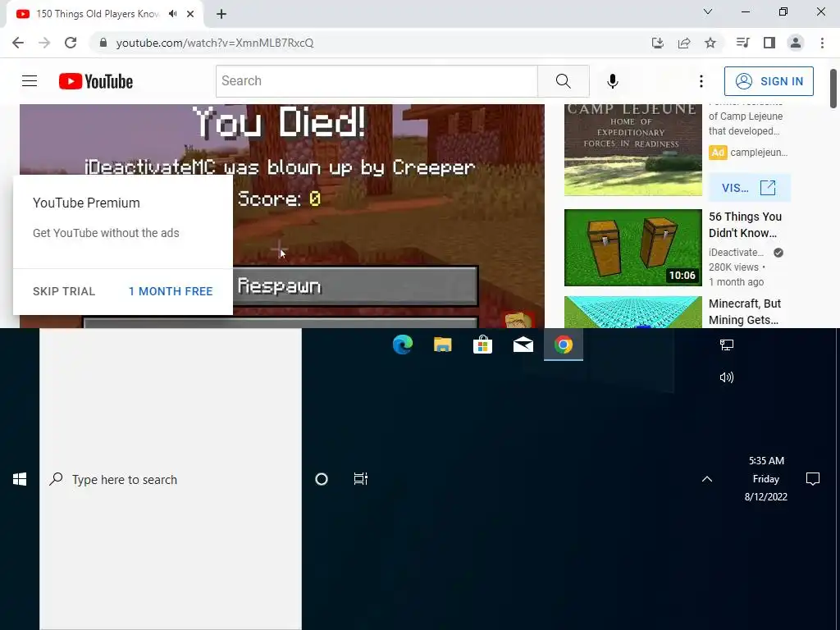Click the browser forward arrow
Image resolution: width=840 pixels, height=630 pixels.
44,43
